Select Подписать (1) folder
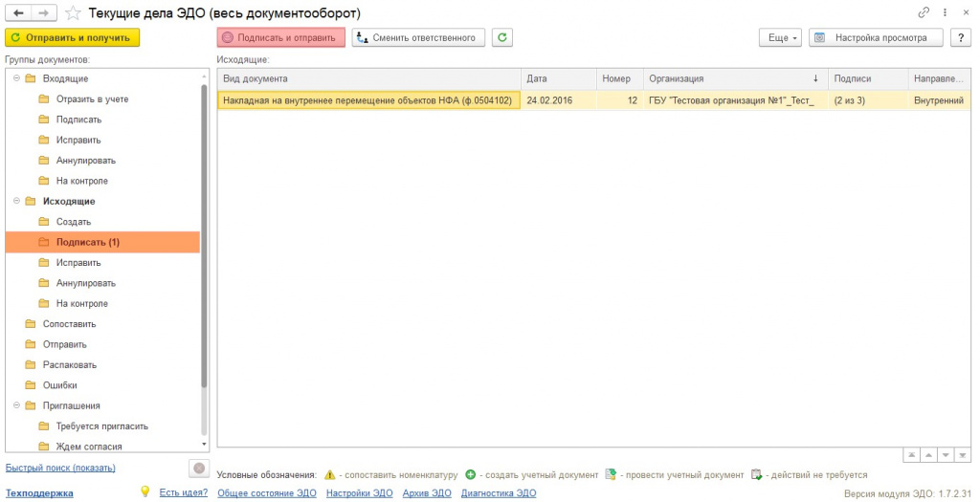This screenshot has height=502, width=980. pos(102,242)
